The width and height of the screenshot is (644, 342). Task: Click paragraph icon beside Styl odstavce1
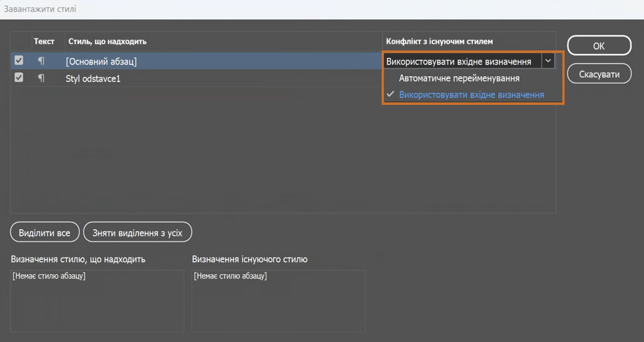pyautogui.click(x=41, y=78)
